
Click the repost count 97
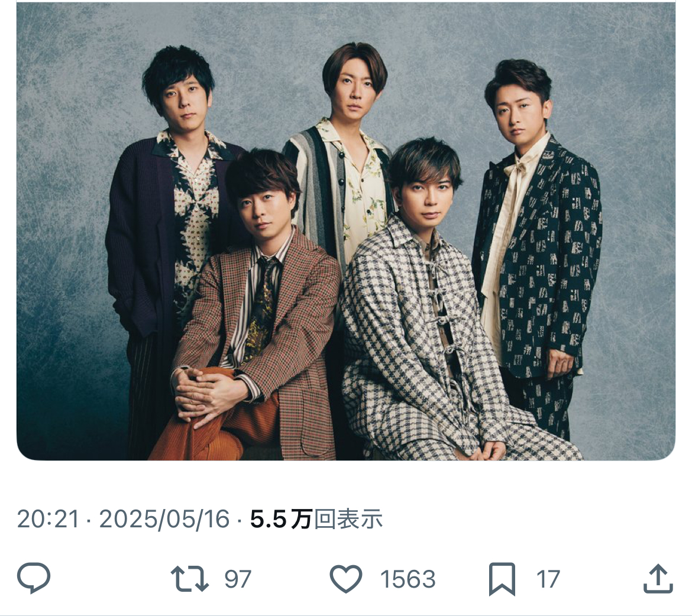(237, 579)
